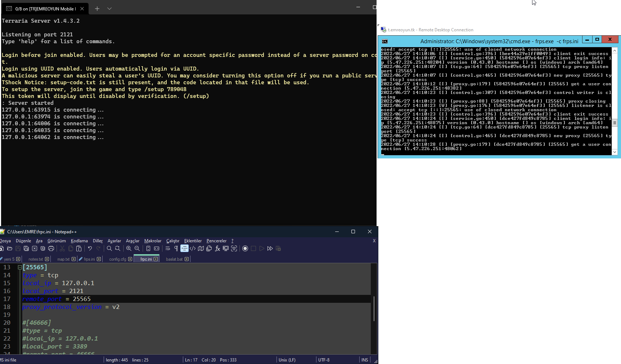Open the Document Map panel
Screen dimensions: 621x364
201,248
